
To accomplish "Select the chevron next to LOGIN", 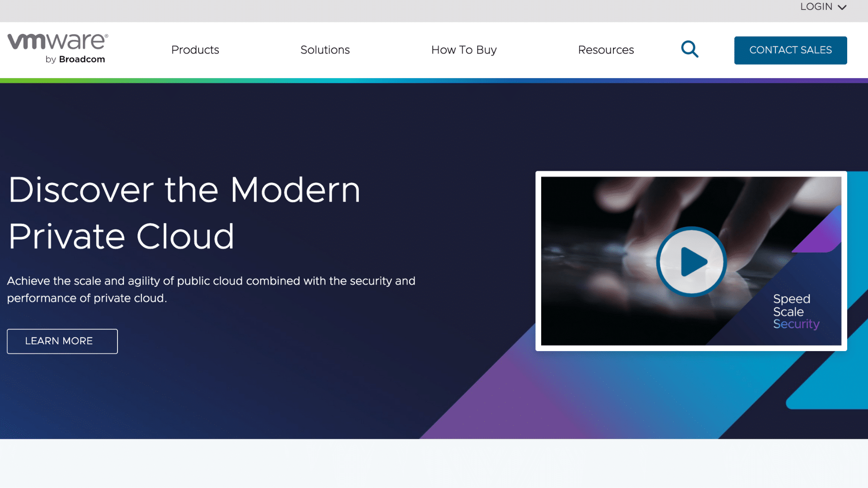I will [x=843, y=7].
